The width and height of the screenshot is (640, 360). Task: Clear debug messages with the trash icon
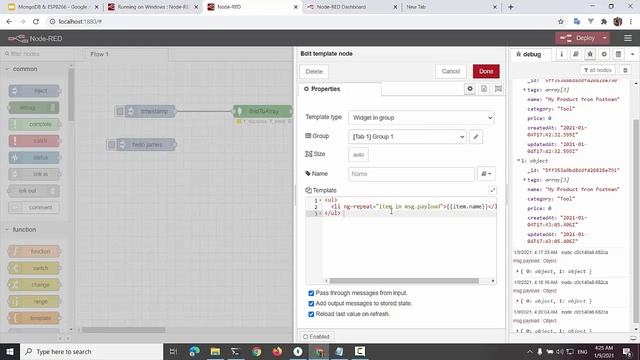pos(625,70)
